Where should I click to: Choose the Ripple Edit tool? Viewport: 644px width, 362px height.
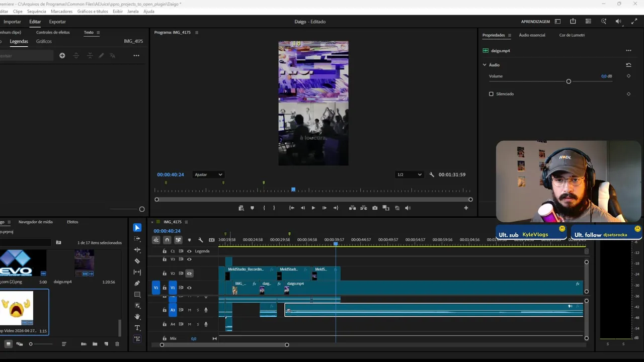pos(137,250)
